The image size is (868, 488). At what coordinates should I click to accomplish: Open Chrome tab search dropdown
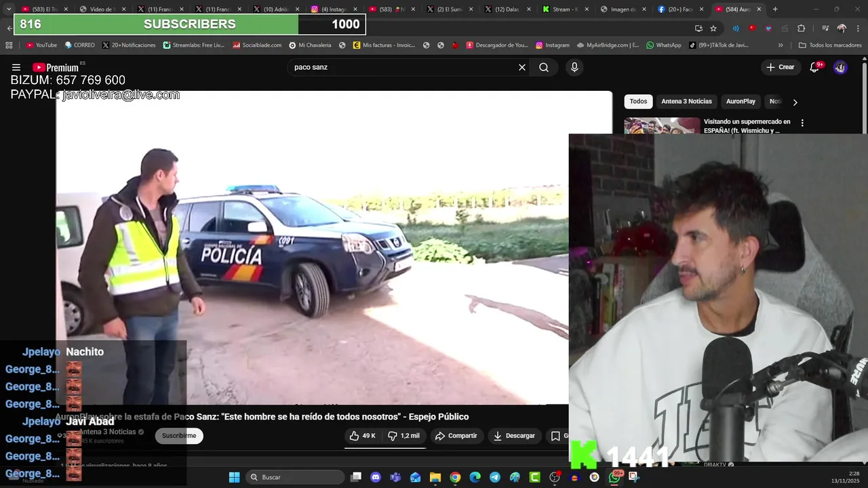[x=9, y=9]
